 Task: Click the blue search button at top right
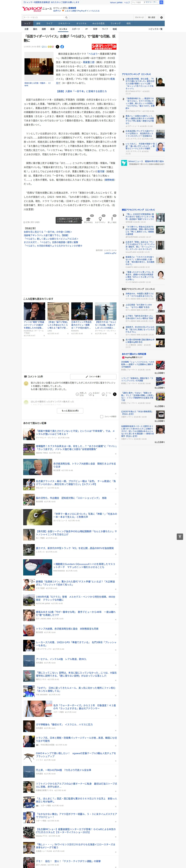coord(161,2)
